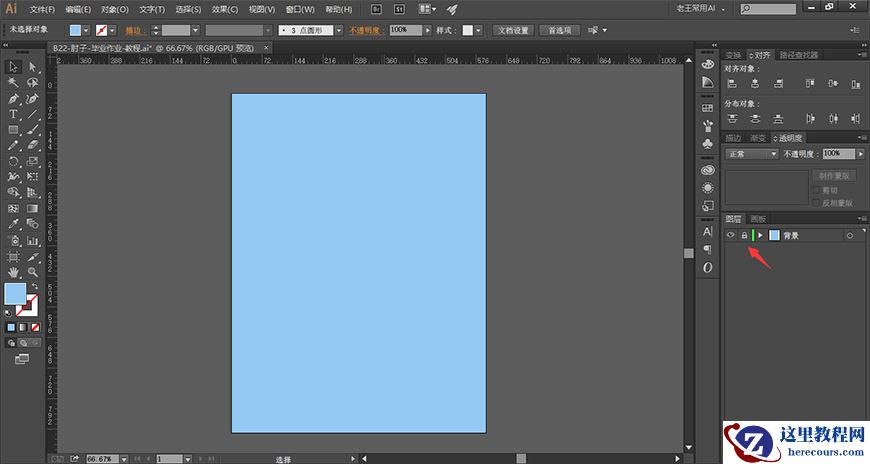Viewport: 870px width, 464px height.
Task: Hide the 背景 layer with eye icon
Action: tap(731, 235)
